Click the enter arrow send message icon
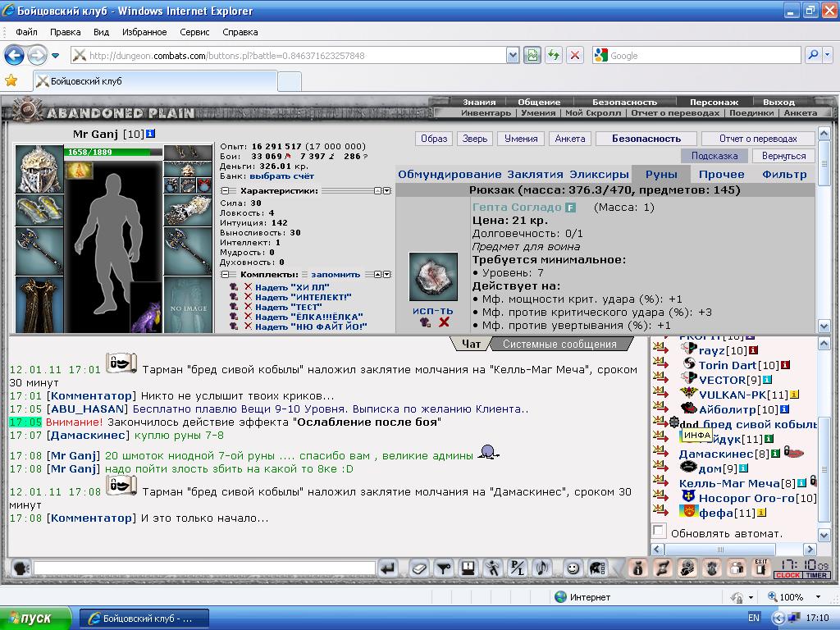840x630 pixels. [388, 568]
